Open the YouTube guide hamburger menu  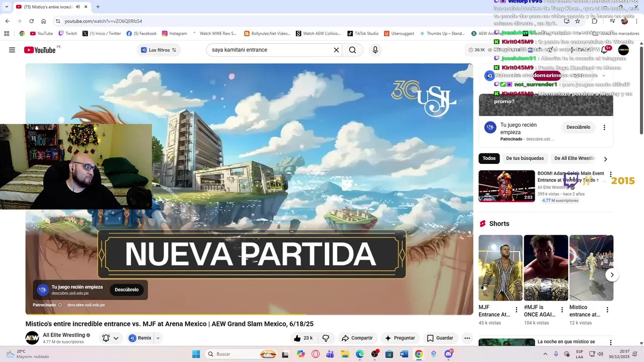pyautogui.click(x=12, y=50)
